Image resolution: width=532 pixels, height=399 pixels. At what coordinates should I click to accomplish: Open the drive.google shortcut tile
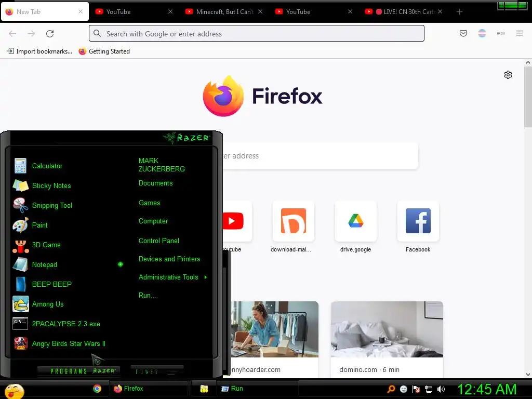(355, 227)
